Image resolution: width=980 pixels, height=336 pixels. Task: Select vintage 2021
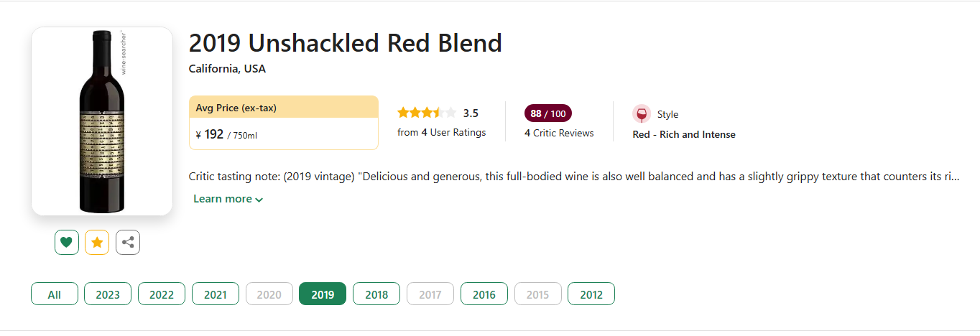point(216,294)
